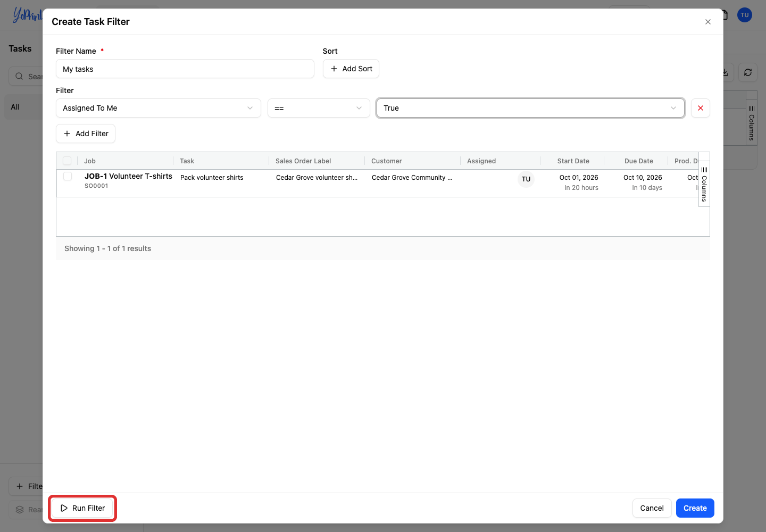This screenshot has height=532, width=766.
Task: Click the blue Create button
Action: (695, 508)
